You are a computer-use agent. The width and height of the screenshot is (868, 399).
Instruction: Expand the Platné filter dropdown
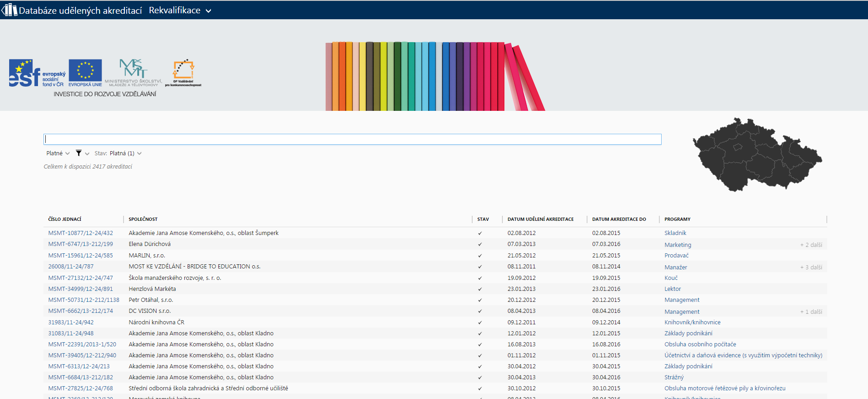click(58, 153)
